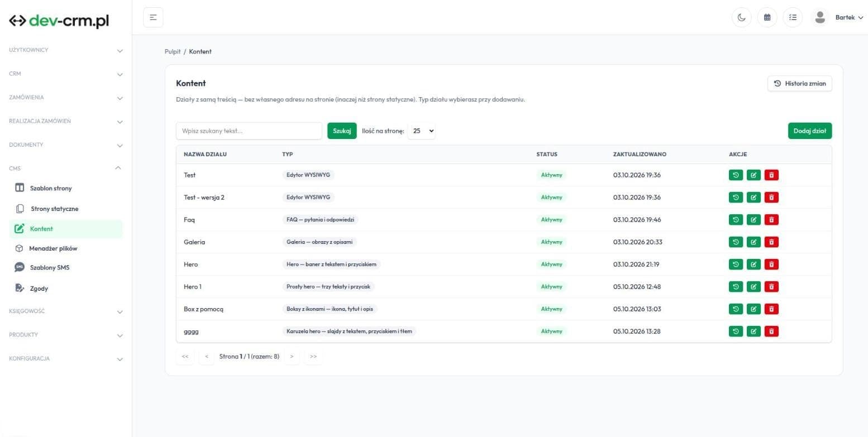Toggle dark mode with the moon icon
868x437 pixels.
pyautogui.click(x=742, y=17)
